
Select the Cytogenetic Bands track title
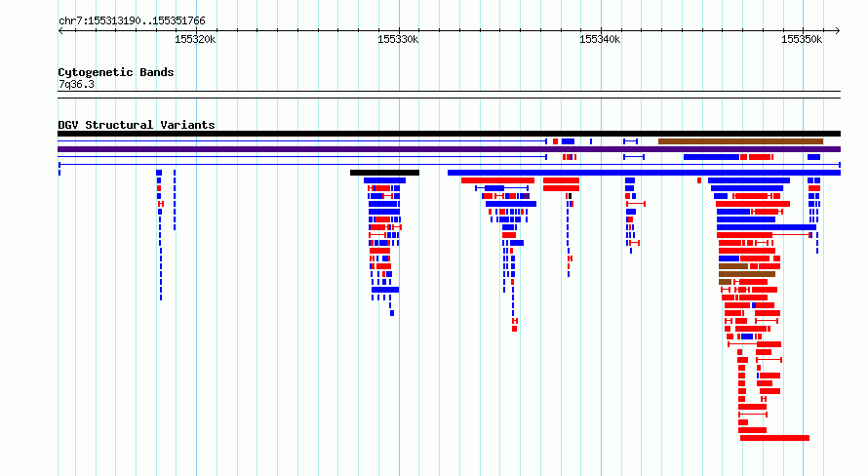coord(116,72)
